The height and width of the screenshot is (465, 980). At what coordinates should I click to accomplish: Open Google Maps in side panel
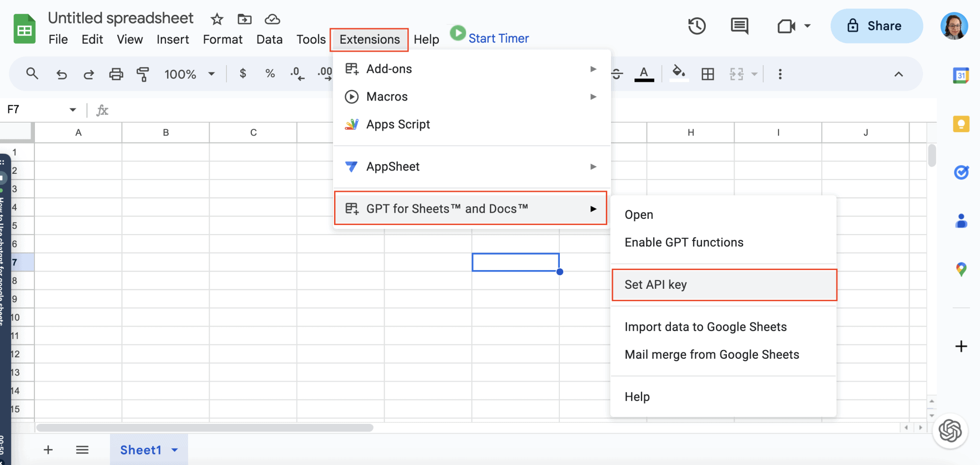click(x=961, y=269)
